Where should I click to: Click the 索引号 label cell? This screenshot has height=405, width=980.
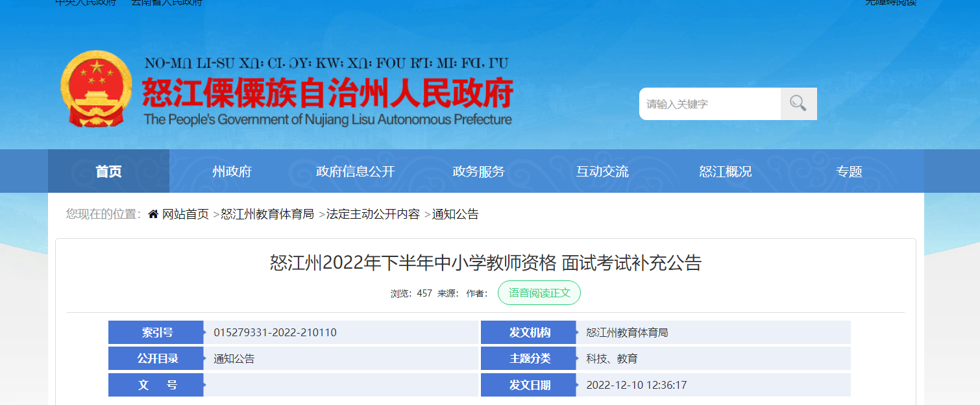pos(156,332)
